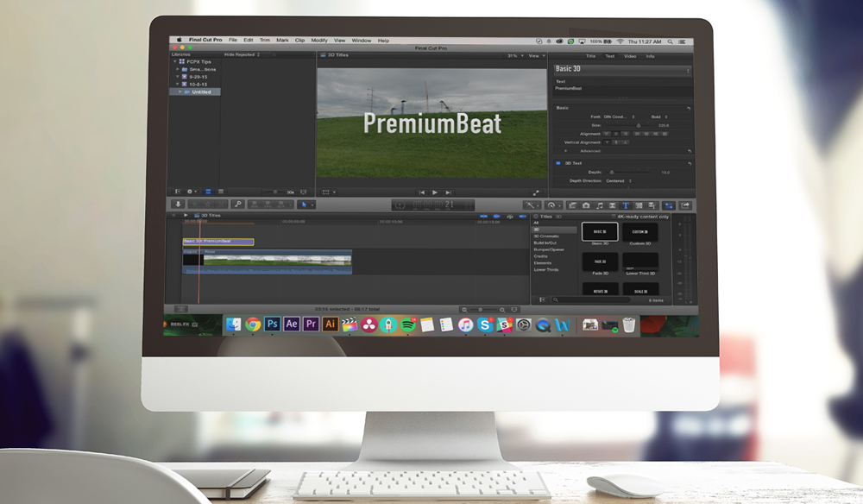Select top vertical alignment button
The width and height of the screenshot is (863, 504).
tap(608, 142)
